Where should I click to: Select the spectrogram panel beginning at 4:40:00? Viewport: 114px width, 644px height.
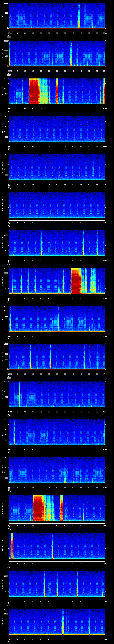(x=57, y=129)
